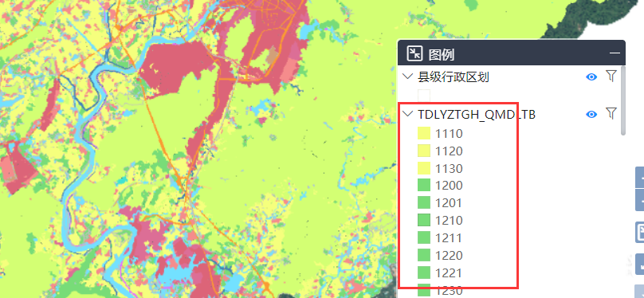This screenshot has width=644, height=298.
Task: Click the yellow swatch for code 1110
Action: [424, 133]
